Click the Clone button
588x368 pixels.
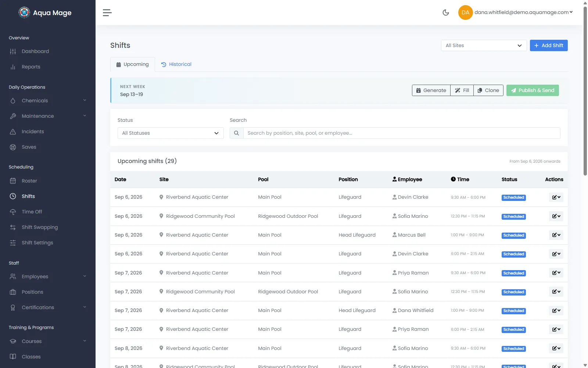(x=488, y=91)
